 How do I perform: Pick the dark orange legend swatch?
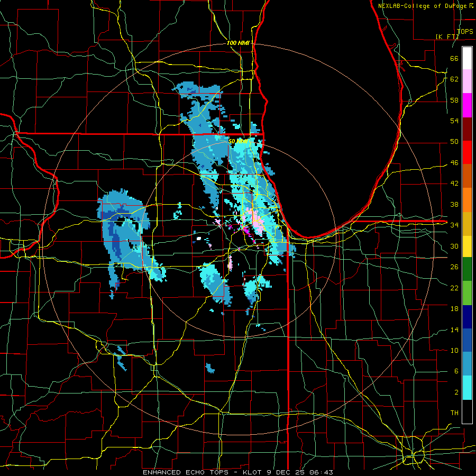467,176
